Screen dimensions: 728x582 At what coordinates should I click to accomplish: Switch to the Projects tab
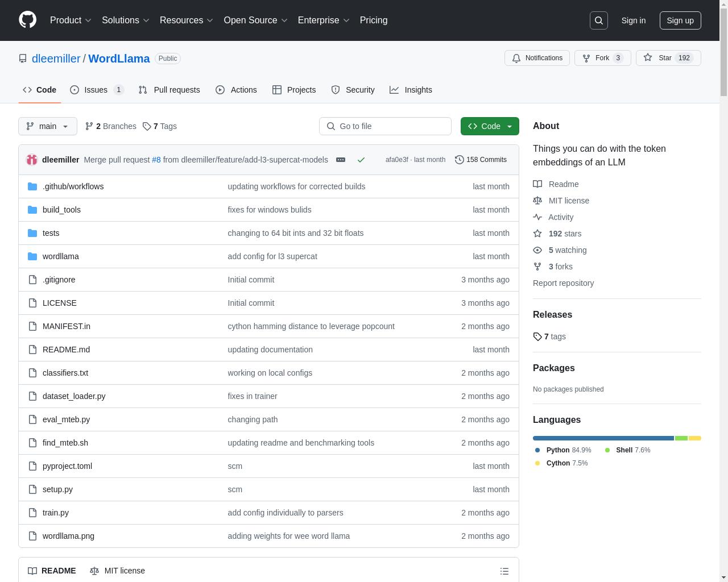click(294, 90)
